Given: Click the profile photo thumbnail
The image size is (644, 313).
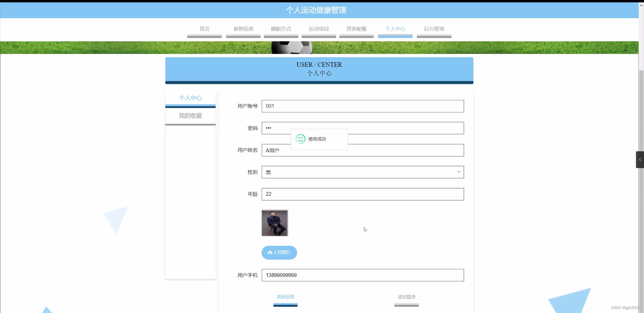Looking at the screenshot, I should tap(275, 223).
